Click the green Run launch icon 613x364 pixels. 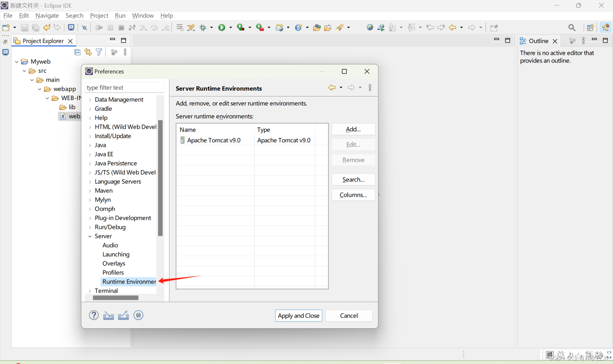point(222,28)
